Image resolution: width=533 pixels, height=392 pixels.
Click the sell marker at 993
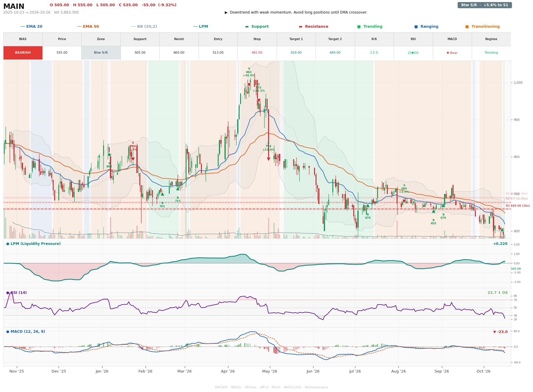point(249,85)
